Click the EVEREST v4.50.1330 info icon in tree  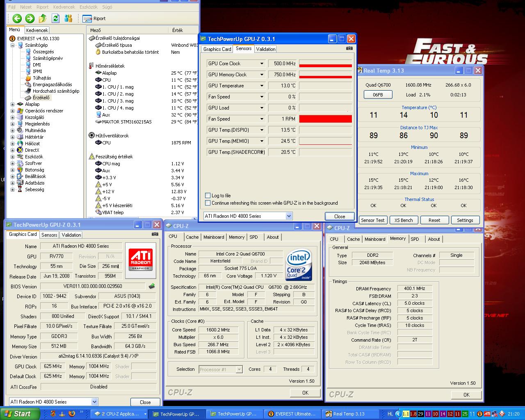point(12,39)
